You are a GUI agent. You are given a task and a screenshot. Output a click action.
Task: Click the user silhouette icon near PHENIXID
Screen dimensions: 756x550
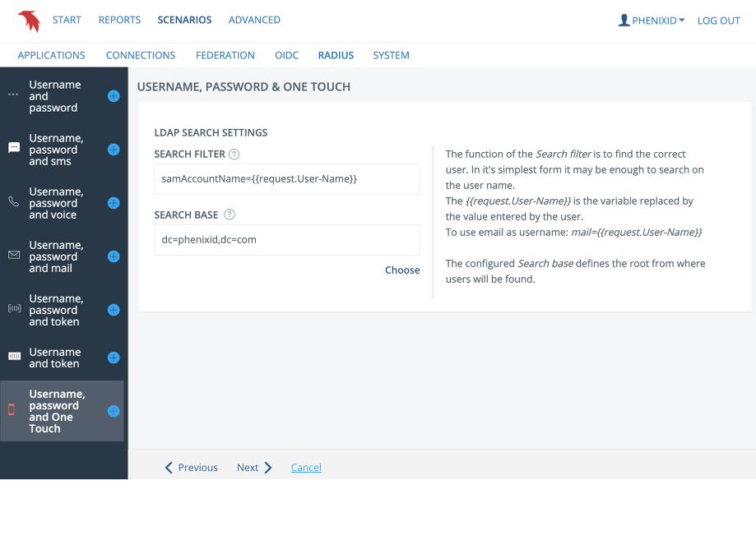point(625,20)
